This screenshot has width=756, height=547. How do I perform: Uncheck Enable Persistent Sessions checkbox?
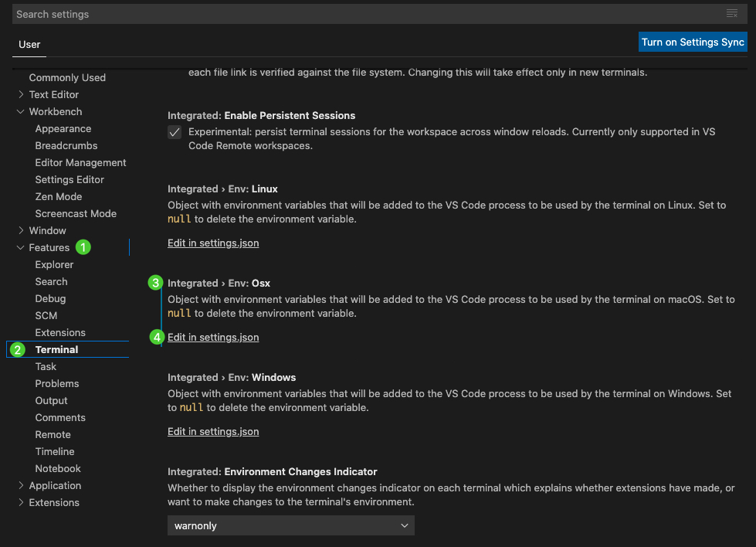click(x=175, y=132)
